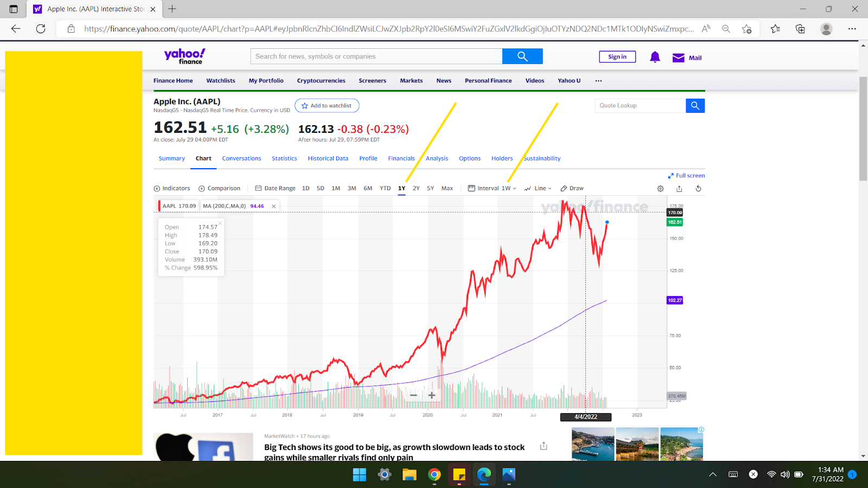Select 3M range

(352, 189)
